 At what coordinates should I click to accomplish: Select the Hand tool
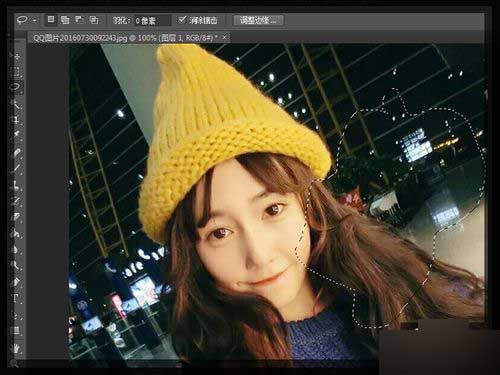tap(16, 348)
